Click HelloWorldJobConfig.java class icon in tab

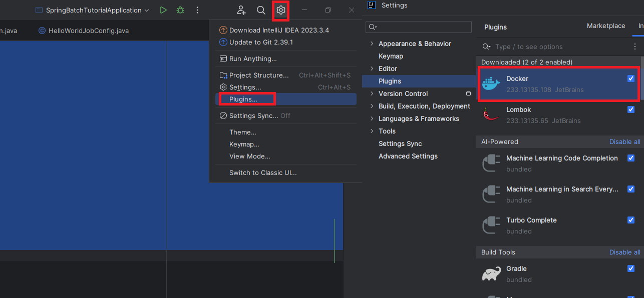tap(42, 30)
